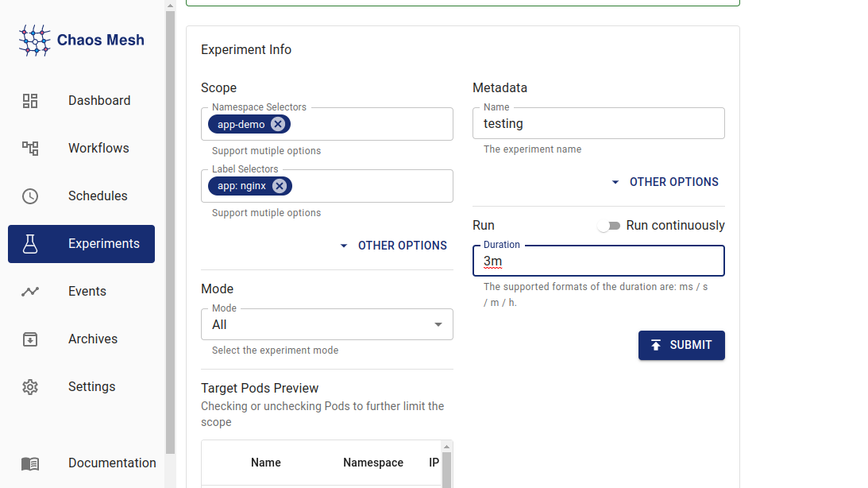Screen dimensions: 868x488
Task: Select the Workflows menu label
Action: click(x=98, y=149)
